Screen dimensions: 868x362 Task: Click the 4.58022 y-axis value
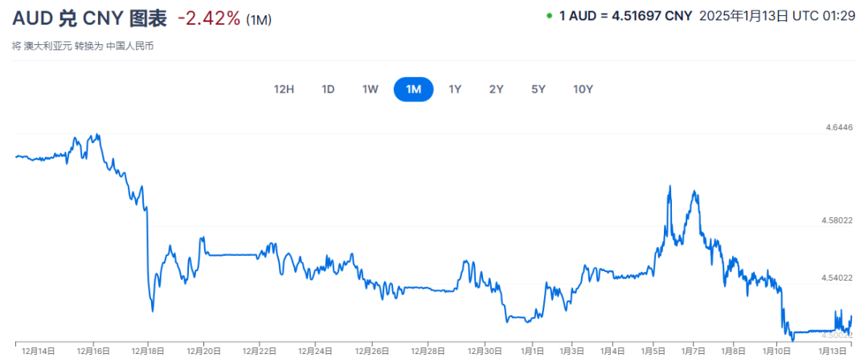click(837, 220)
